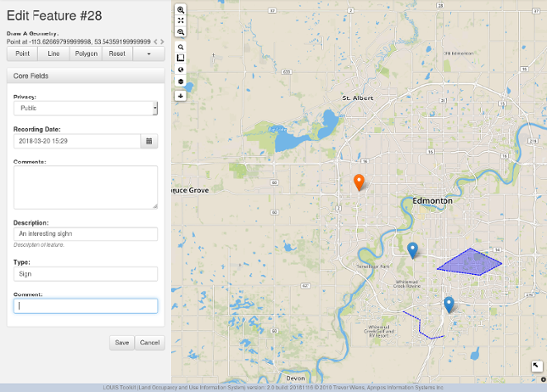Click the blue marker near the river
Screen dimensions: 547x392
click(412, 250)
